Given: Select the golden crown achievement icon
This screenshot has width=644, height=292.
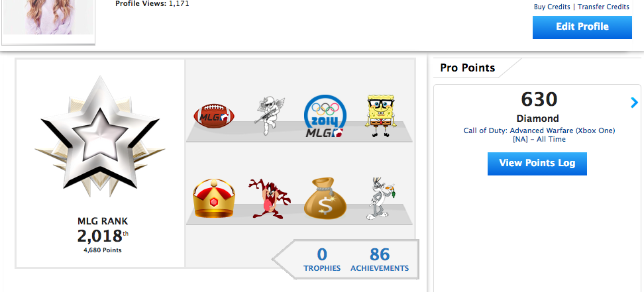Looking at the screenshot, I should (x=214, y=198).
